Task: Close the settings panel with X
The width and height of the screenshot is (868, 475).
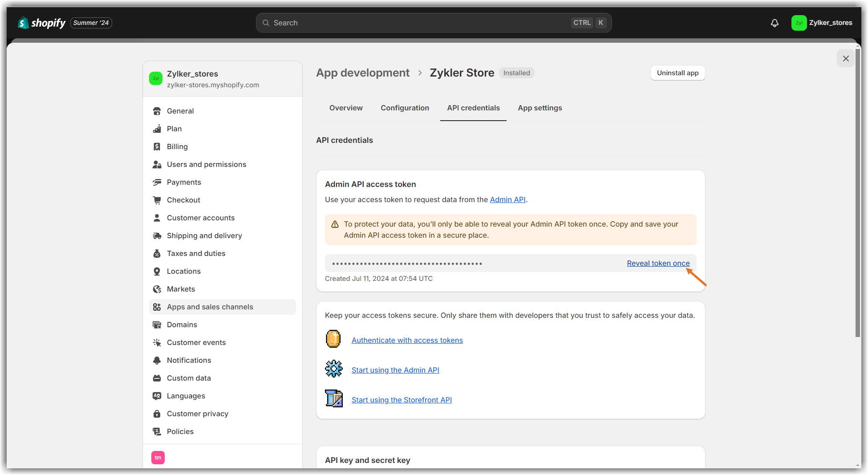Action: [x=846, y=58]
